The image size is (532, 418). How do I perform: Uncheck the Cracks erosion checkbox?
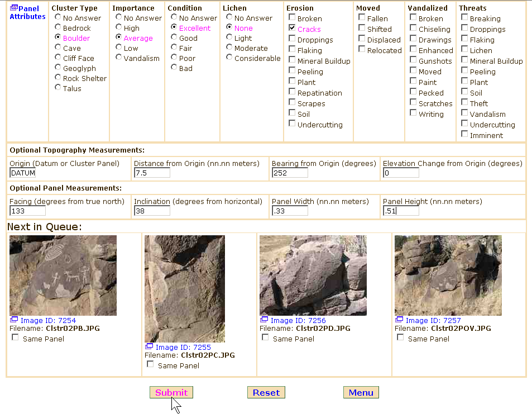click(292, 27)
